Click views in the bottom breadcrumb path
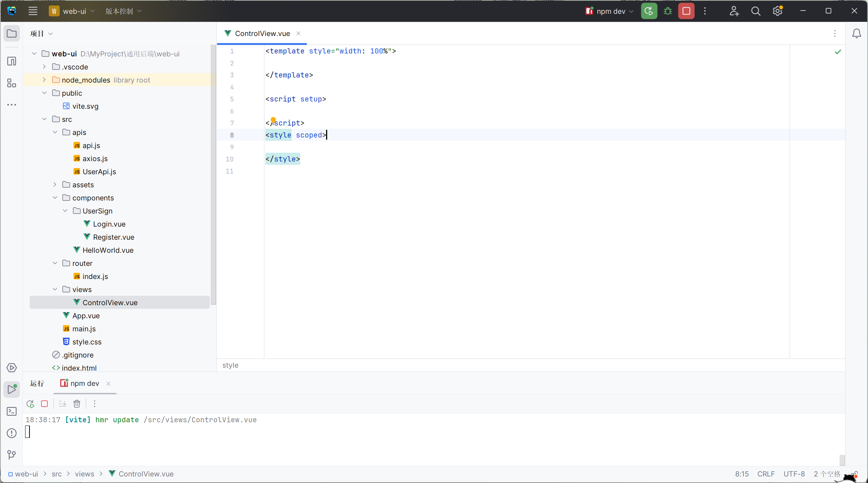868x483 pixels. click(84, 474)
